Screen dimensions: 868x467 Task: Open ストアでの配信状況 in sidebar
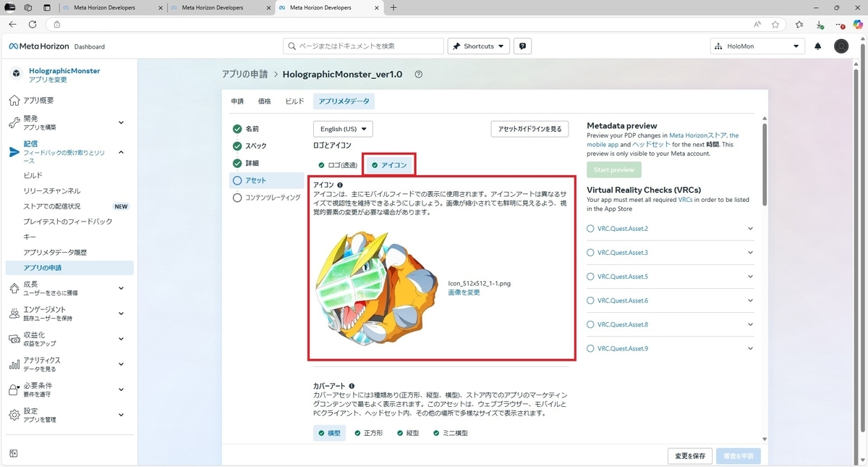(x=52, y=206)
